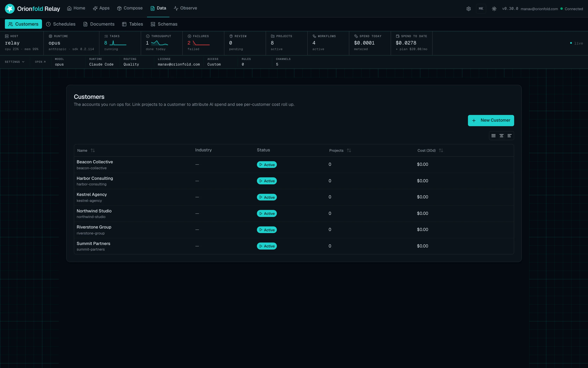Click the Host server icon

(x=7, y=36)
